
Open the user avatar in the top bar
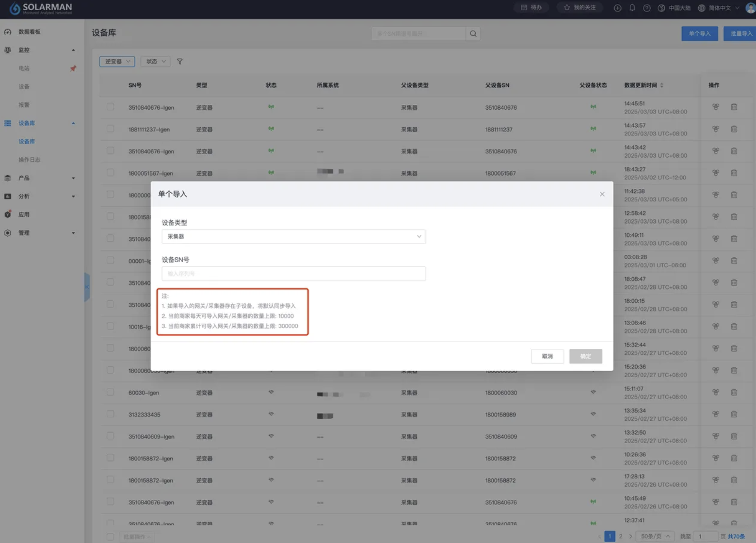tap(751, 8)
